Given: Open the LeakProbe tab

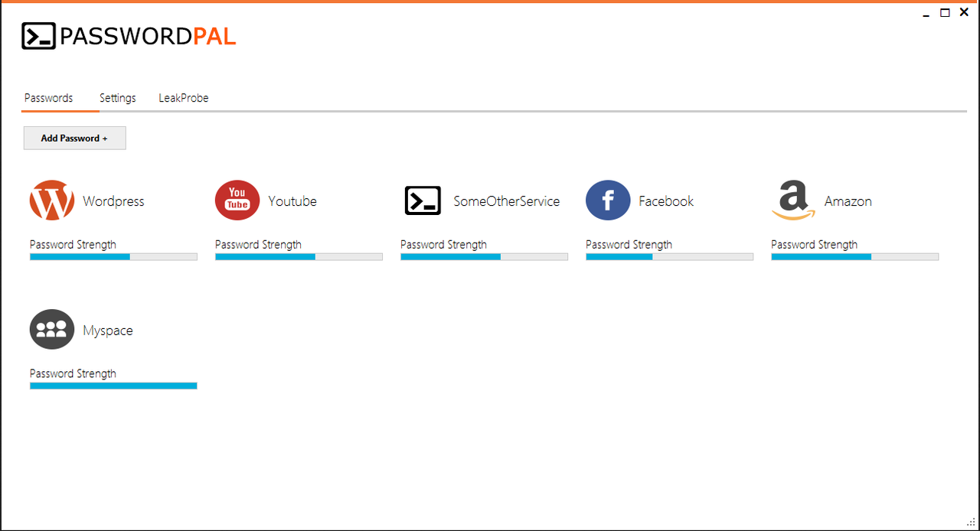Looking at the screenshot, I should 184,98.
